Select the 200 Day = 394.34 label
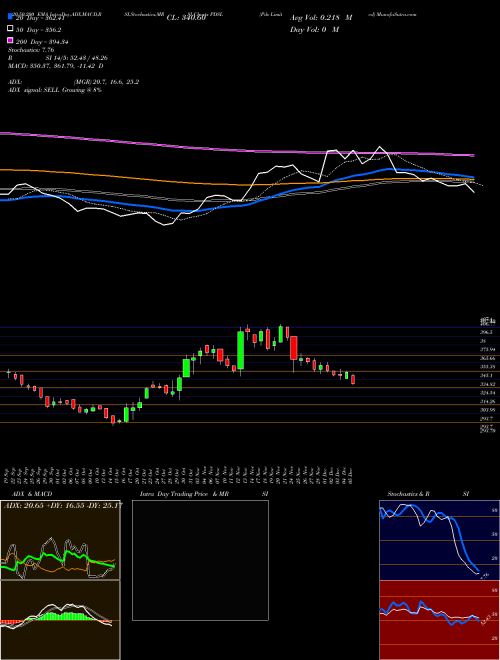The image size is (500, 660). [43, 42]
